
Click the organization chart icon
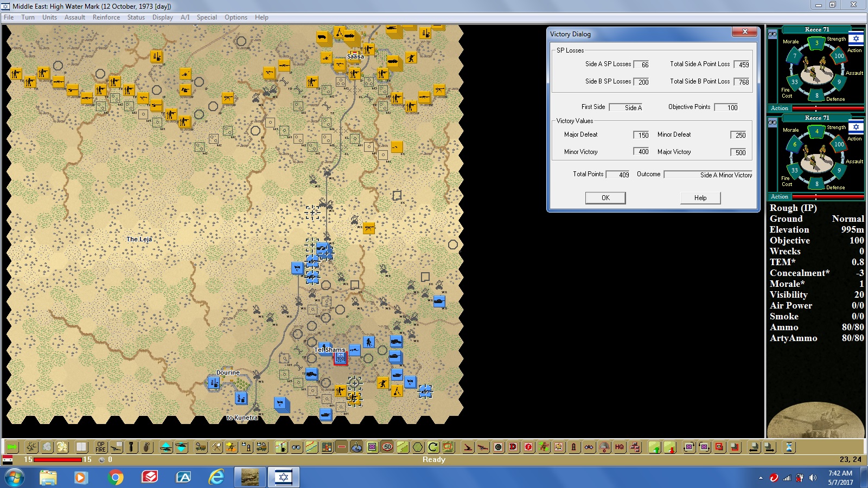pos(635,447)
